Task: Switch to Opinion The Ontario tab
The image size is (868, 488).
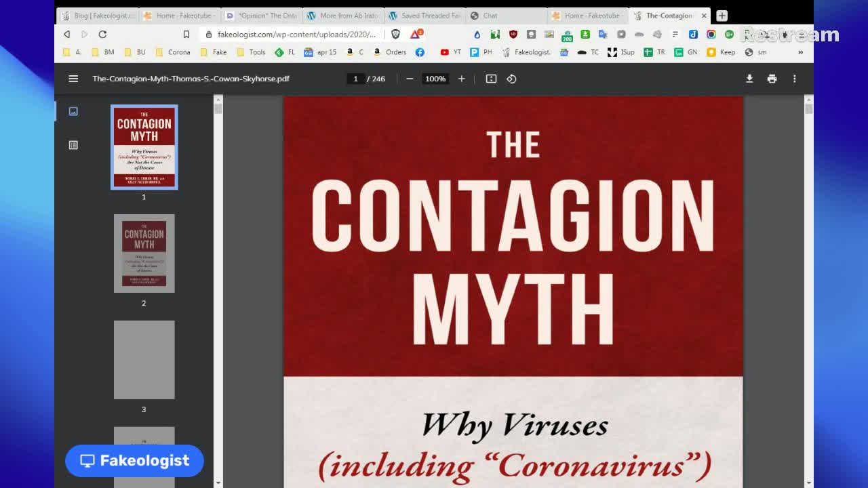Action: (x=262, y=16)
